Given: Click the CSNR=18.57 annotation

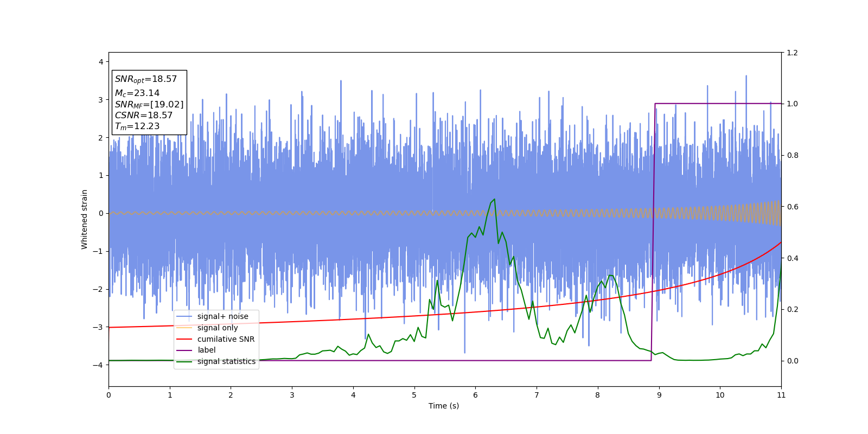Looking at the screenshot, I should [144, 116].
